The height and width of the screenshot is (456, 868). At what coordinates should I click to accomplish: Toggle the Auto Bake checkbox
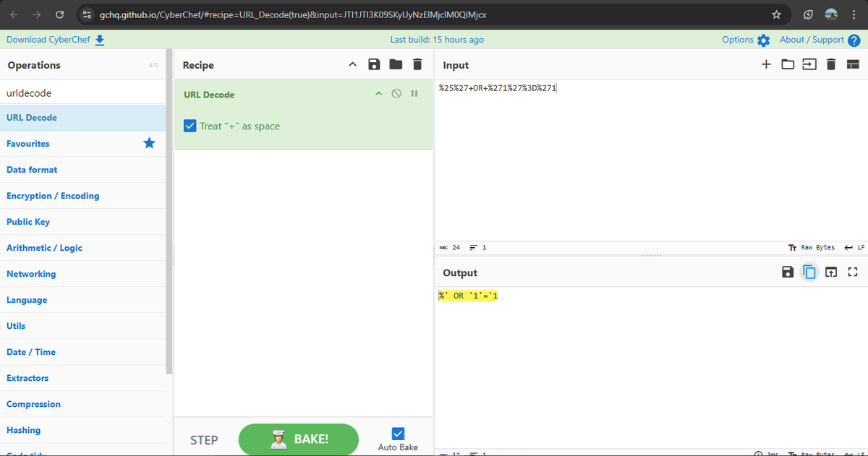pos(398,434)
